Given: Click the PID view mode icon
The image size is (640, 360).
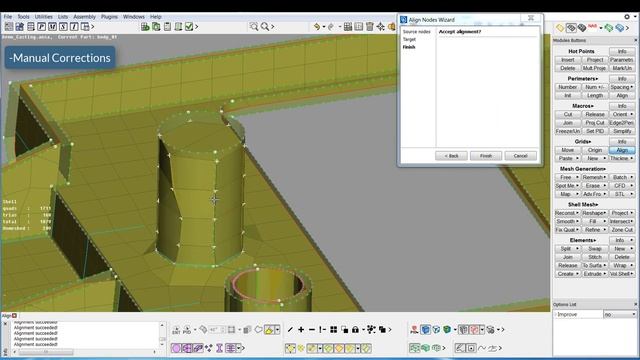Looking at the screenshot, I should pyautogui.click(x=187, y=330).
